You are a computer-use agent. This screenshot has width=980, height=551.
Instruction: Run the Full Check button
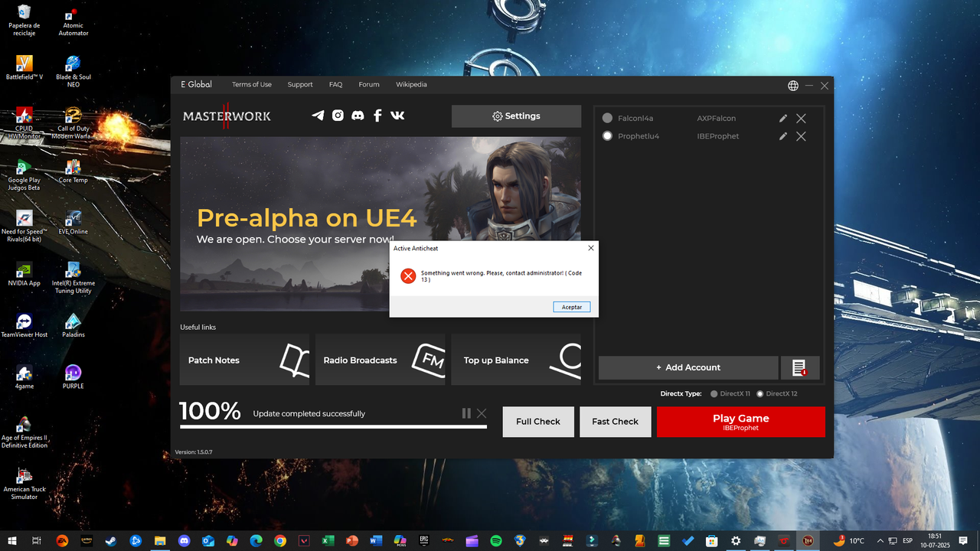pyautogui.click(x=538, y=422)
